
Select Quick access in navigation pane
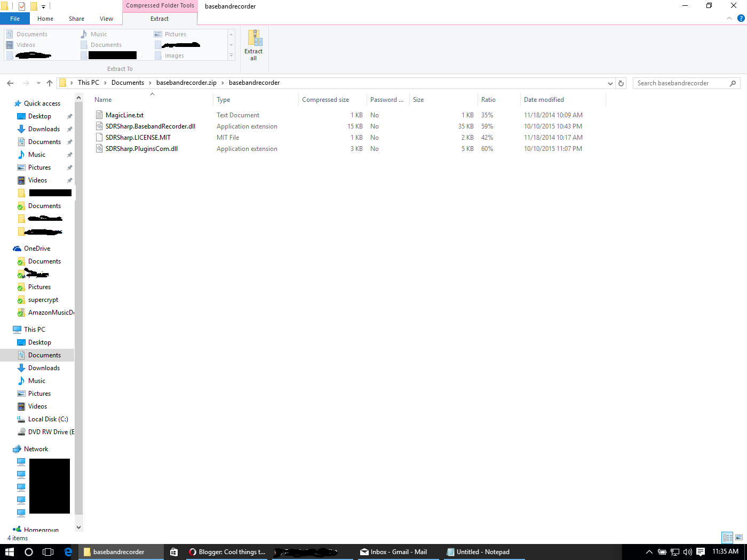(x=42, y=103)
